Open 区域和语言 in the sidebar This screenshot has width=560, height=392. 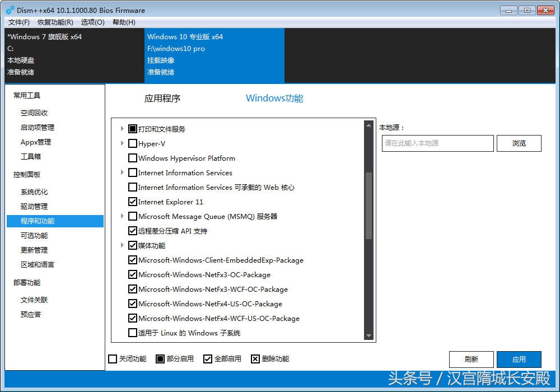coord(38,264)
